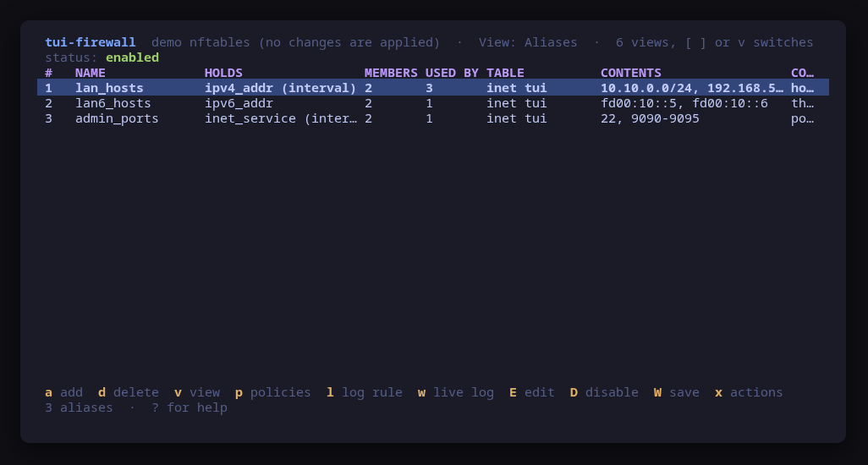Click '? for help' hint
Image resolution: width=868 pixels, height=465 pixels.
pos(190,408)
